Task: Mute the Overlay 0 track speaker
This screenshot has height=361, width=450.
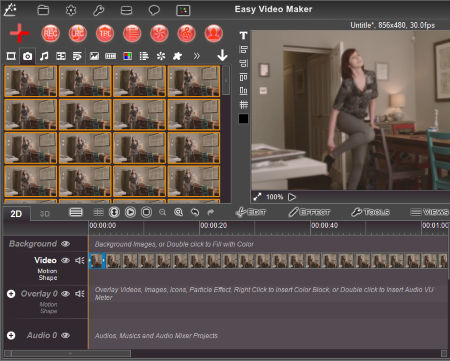Action: [x=80, y=294]
